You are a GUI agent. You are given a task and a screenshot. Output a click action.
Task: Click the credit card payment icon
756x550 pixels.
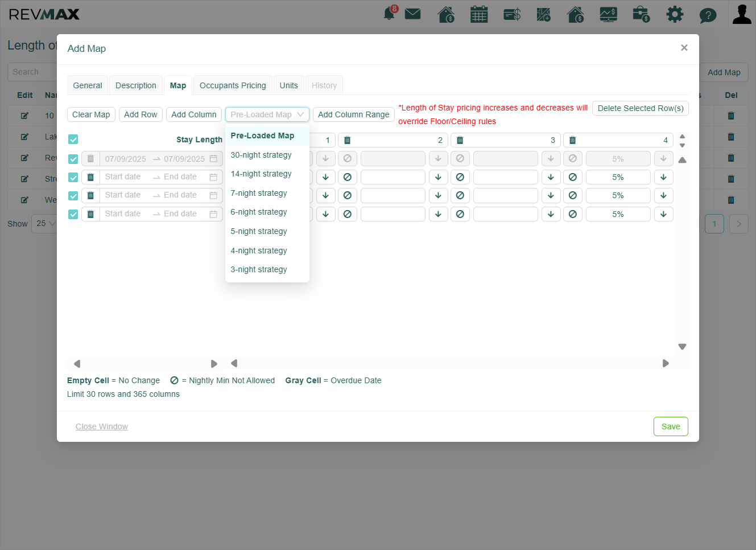pyautogui.click(x=512, y=14)
